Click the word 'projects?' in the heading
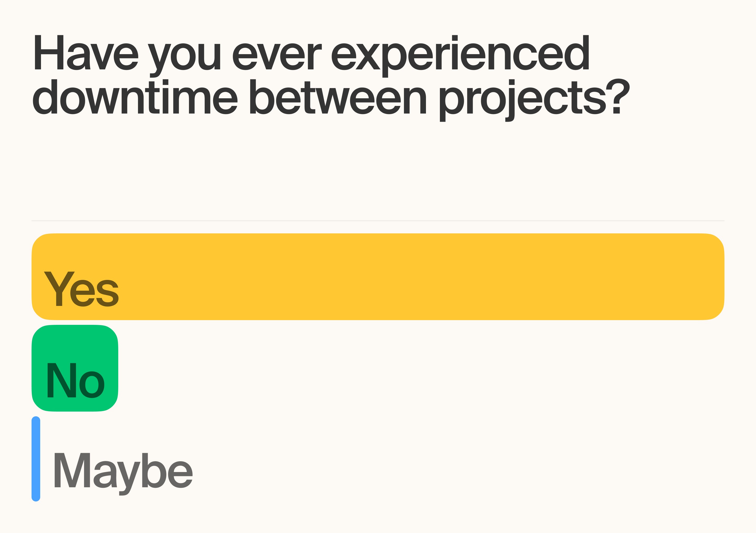 535,100
